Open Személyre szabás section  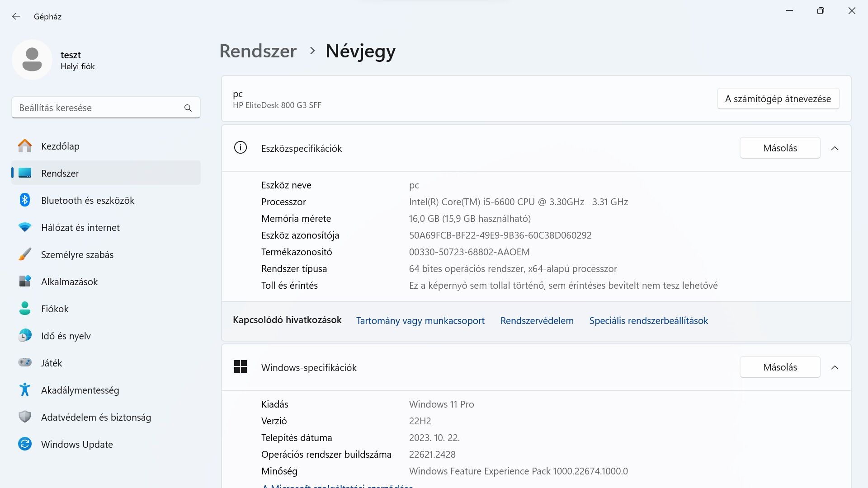click(106, 254)
